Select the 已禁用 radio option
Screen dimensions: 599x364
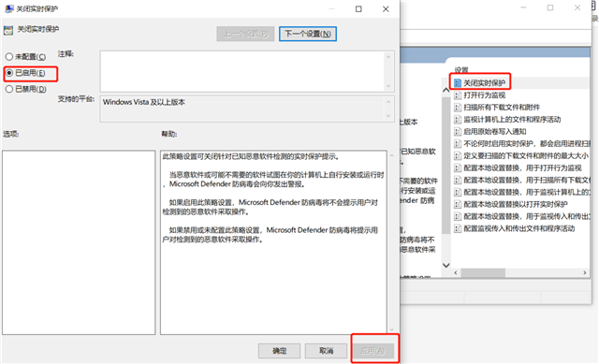point(25,89)
